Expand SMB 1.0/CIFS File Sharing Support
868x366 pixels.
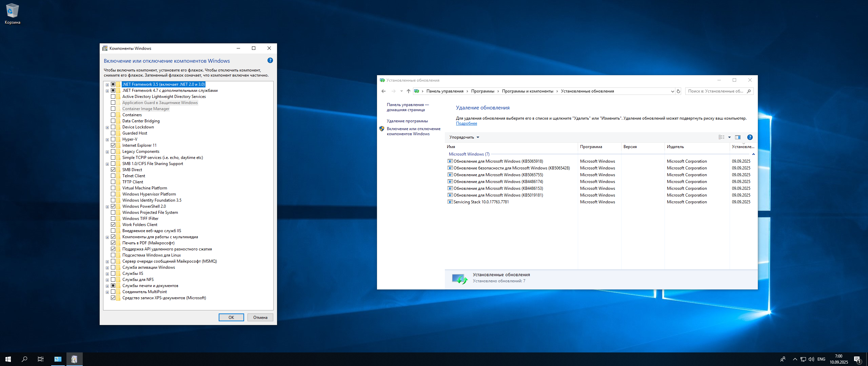[x=107, y=164]
